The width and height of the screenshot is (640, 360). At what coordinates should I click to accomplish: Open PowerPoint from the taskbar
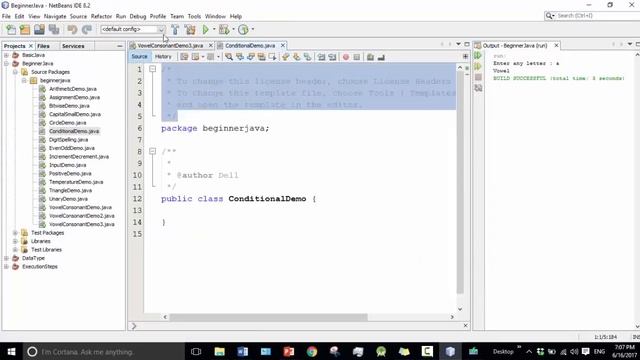click(289, 351)
